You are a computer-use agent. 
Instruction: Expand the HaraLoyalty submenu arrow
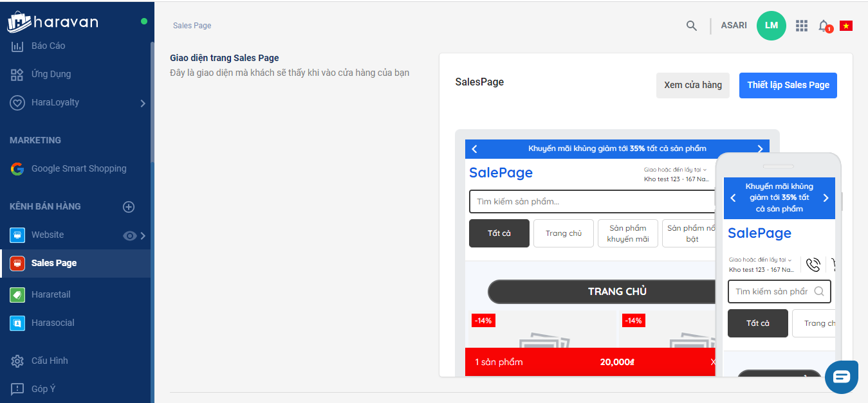tap(143, 103)
